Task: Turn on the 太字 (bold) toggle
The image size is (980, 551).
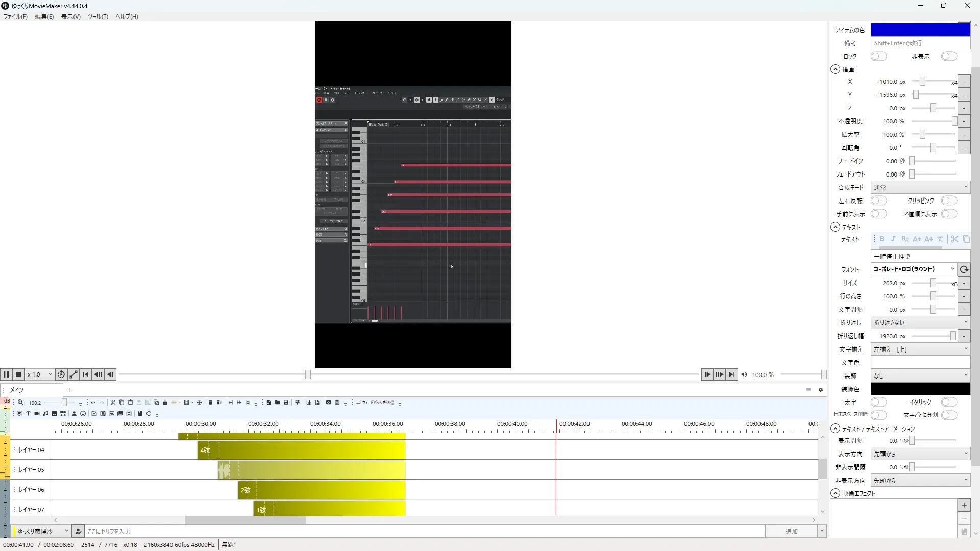Action: pos(878,402)
